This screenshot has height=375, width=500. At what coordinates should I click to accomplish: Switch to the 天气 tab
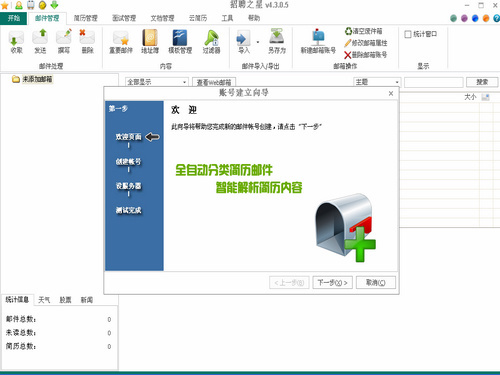tap(44, 300)
